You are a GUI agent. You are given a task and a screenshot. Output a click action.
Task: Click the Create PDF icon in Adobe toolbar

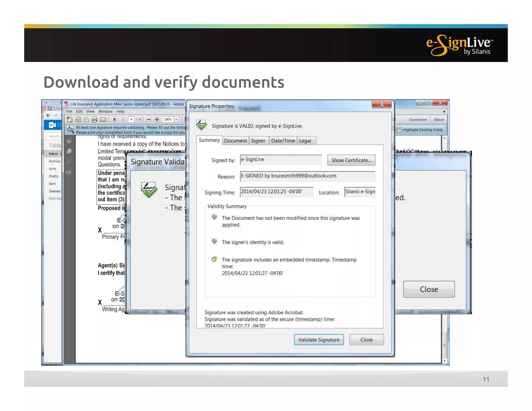pos(70,120)
